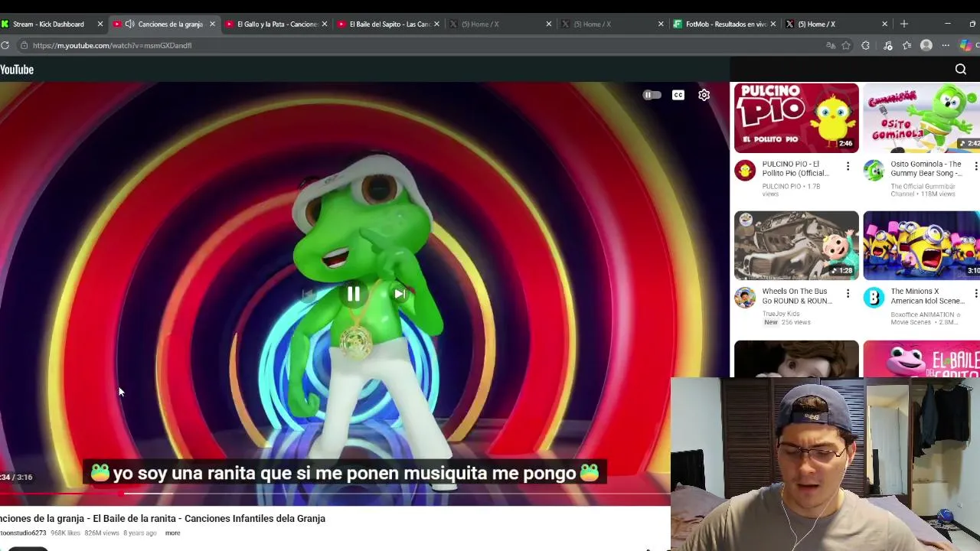The height and width of the screenshot is (551, 980).
Task: Open 'The Minions X American Idol Scene' title
Action: point(927,296)
